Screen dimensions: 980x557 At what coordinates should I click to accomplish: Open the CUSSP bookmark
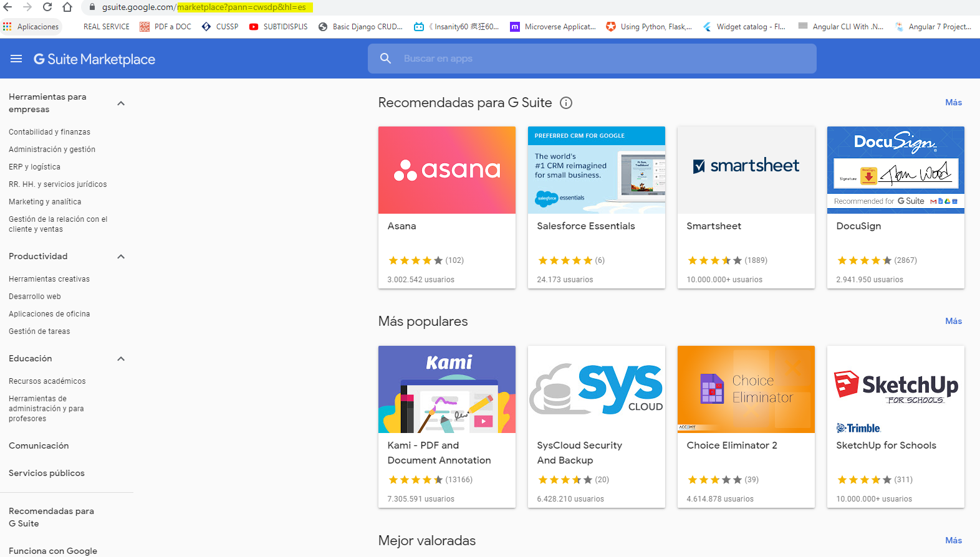point(221,27)
